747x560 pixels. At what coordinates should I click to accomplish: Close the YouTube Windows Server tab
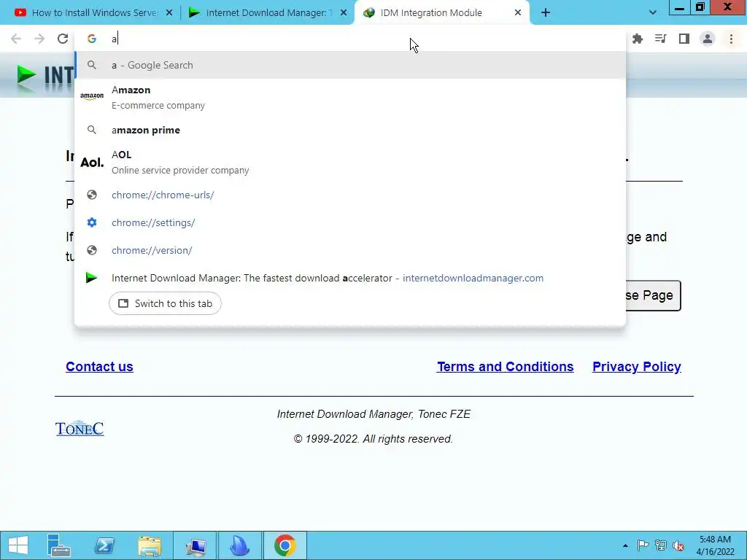[169, 13]
